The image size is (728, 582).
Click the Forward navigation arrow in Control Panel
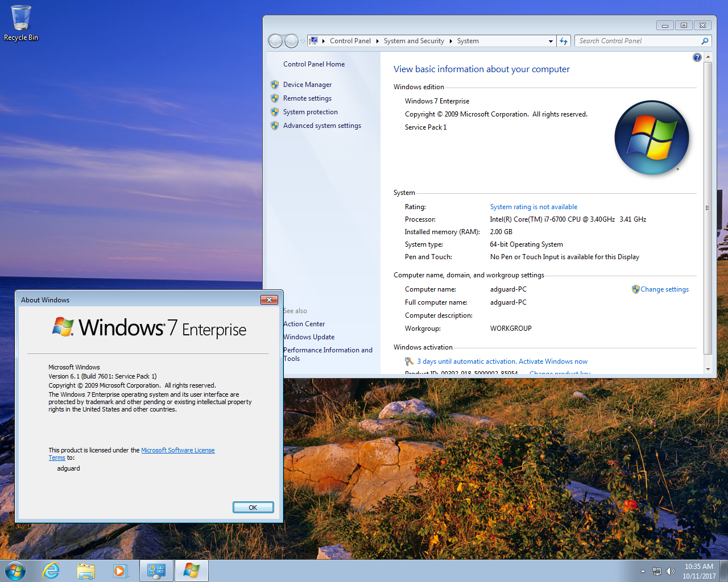(291, 41)
